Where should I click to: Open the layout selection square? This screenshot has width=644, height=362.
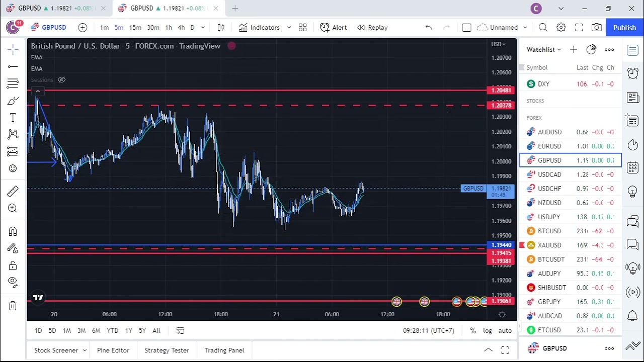(x=466, y=28)
